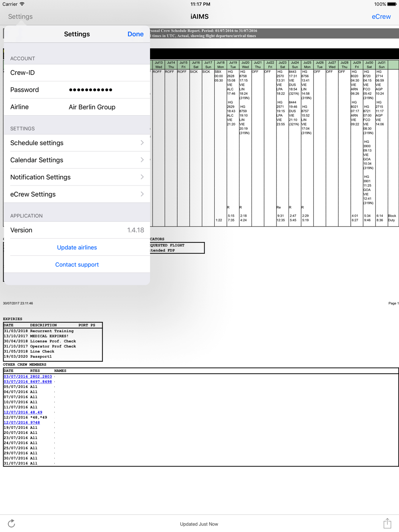Tap 12/07/2016 *48,*49 crew row
399x532 pixels.
point(25,418)
